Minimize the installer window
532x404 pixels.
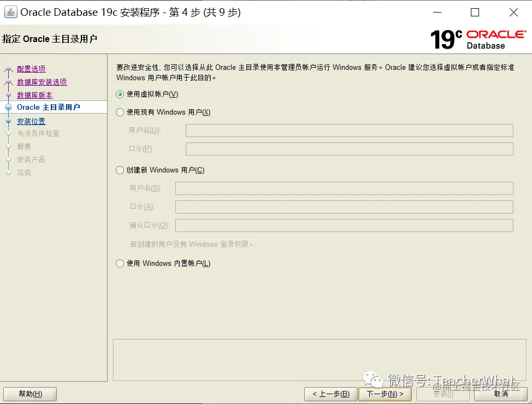[438, 12]
